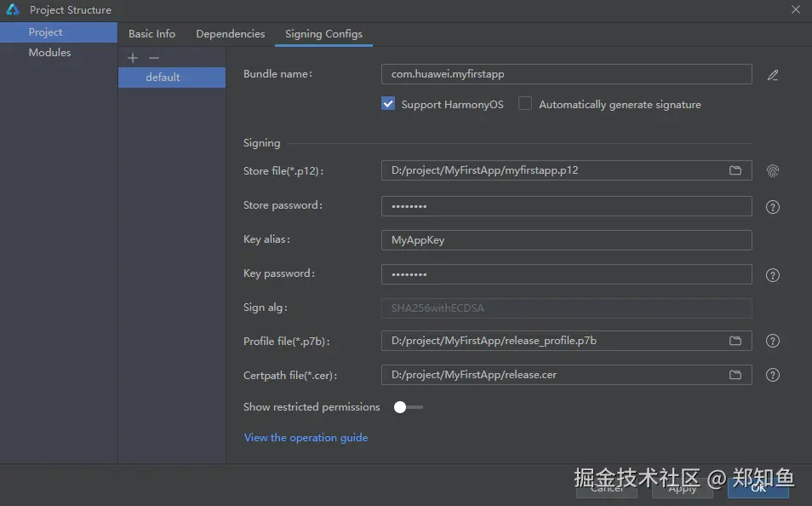Open help icon beside Store password
812x506 pixels.
coord(773,207)
